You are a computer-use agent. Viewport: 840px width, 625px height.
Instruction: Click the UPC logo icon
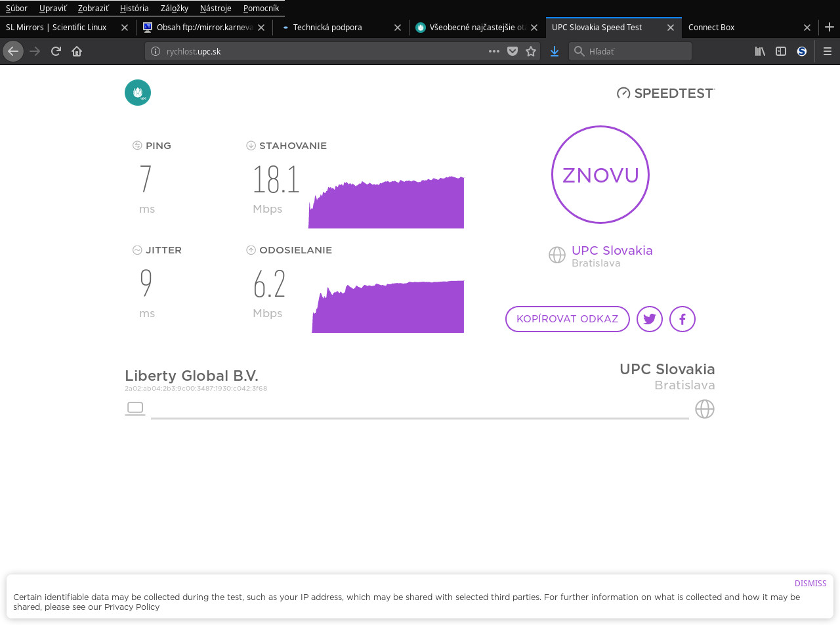pyautogui.click(x=138, y=93)
